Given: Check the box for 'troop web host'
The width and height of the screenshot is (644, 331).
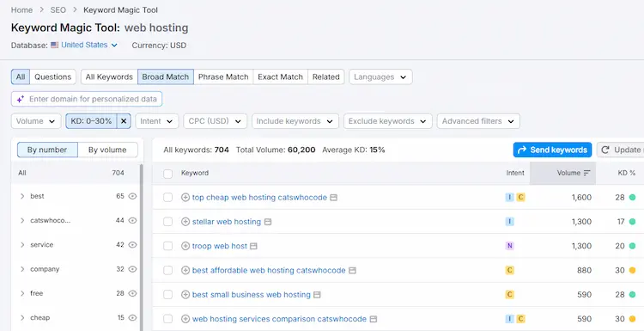Looking at the screenshot, I should tap(167, 246).
